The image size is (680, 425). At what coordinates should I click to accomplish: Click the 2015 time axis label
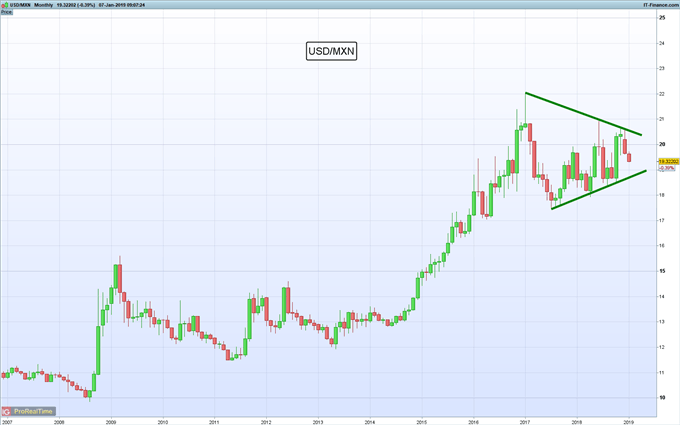(422, 422)
